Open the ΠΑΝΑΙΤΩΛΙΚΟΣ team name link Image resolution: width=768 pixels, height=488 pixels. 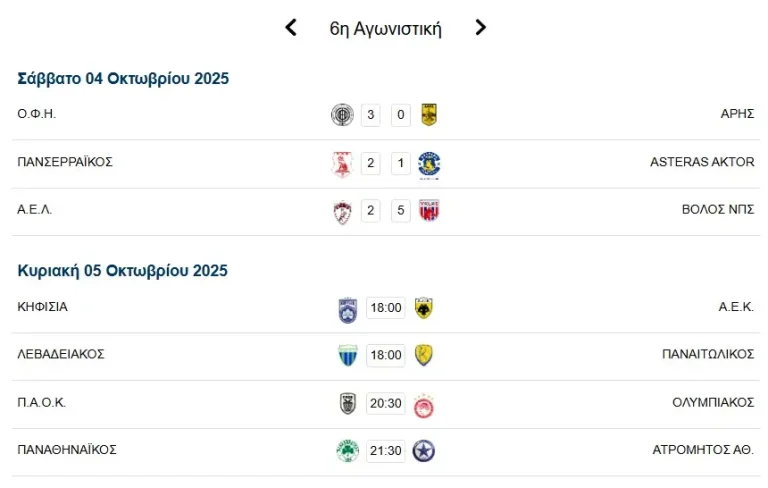click(x=708, y=355)
